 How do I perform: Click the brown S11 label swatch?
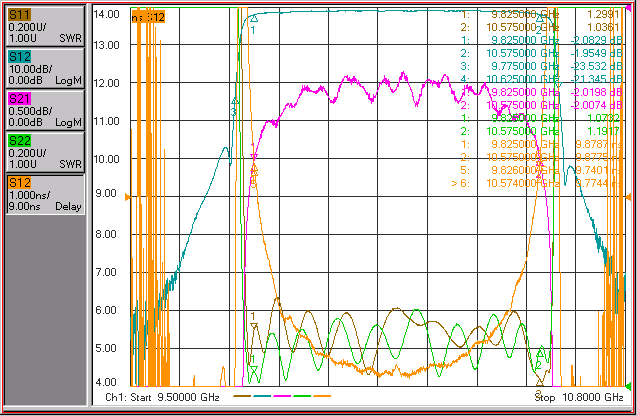tap(20, 15)
